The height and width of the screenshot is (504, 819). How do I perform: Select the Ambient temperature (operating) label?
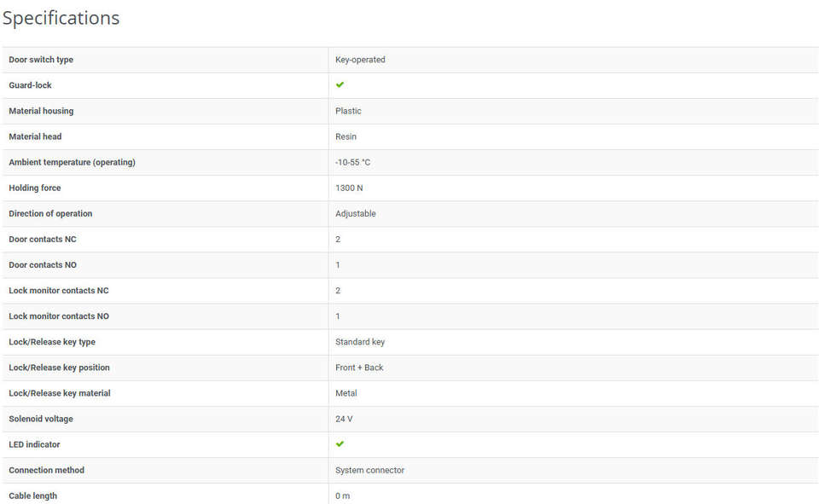click(x=72, y=162)
